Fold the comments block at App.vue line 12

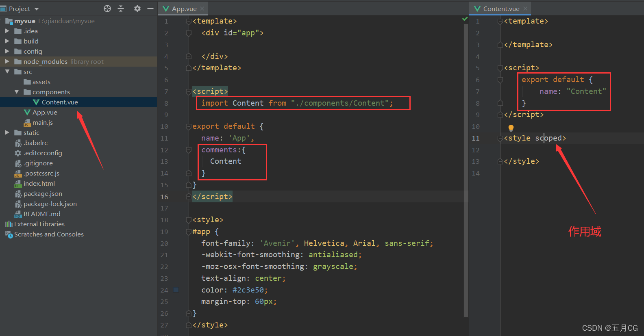tap(189, 150)
